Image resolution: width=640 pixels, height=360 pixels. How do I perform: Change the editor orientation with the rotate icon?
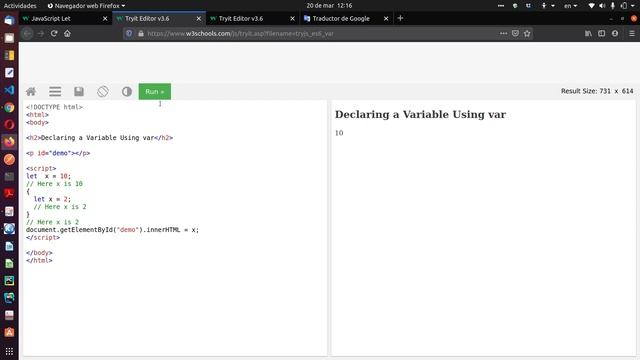pyautogui.click(x=103, y=91)
